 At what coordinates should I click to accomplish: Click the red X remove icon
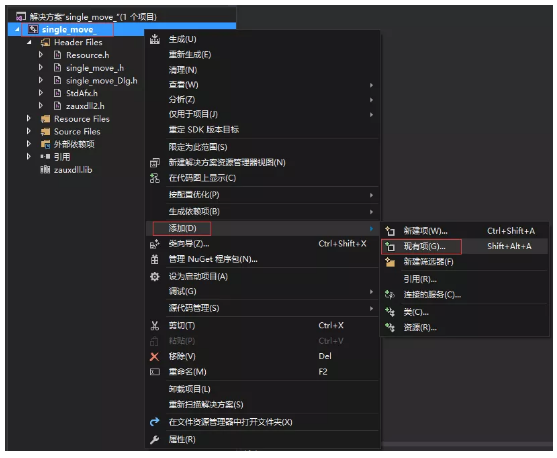(155, 356)
